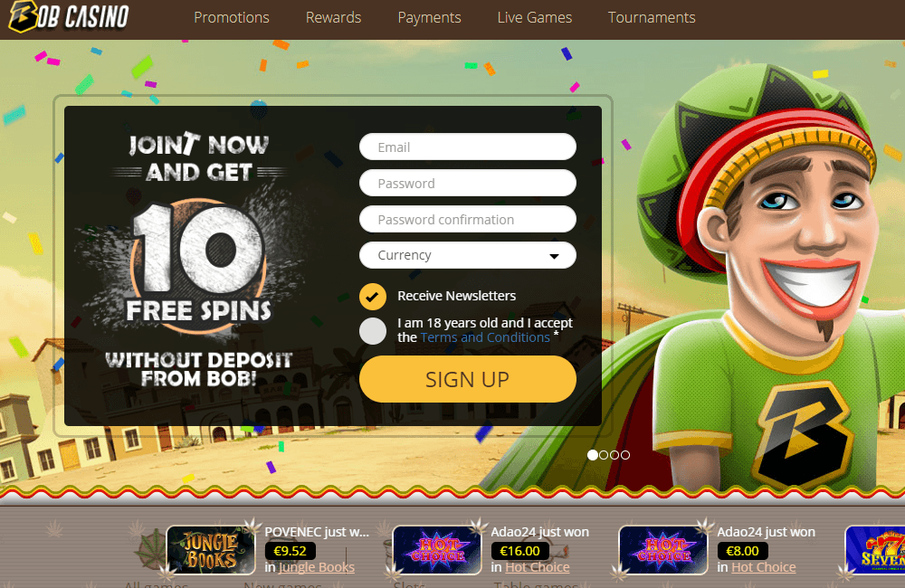Viewport: 905px width, 588px height.
Task: Select the second carousel slide dot
Action: pos(604,455)
